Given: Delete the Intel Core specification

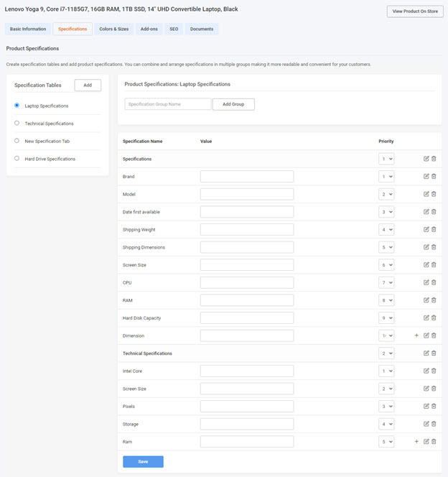Looking at the screenshot, I should (434, 371).
